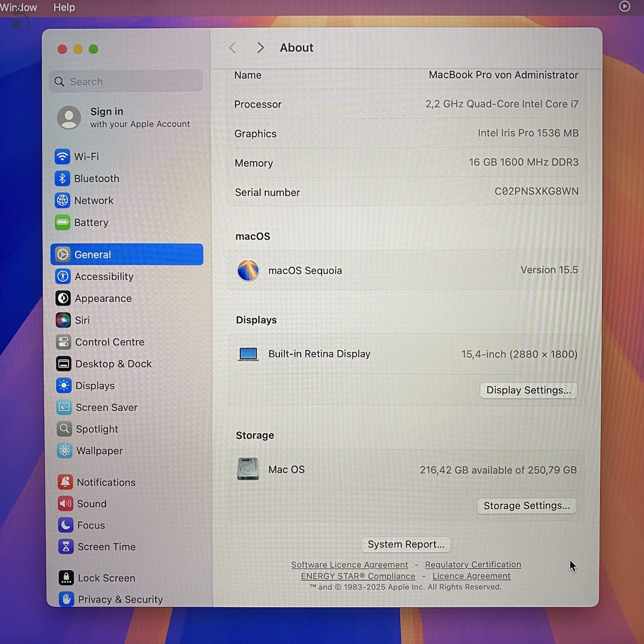Open the Window menu
The image size is (644, 644).
click(x=19, y=7)
